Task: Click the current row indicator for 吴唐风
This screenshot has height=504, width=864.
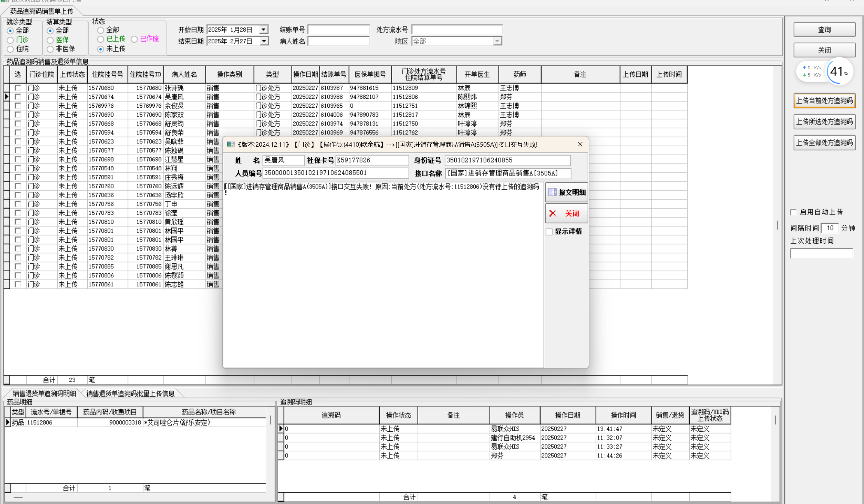Action: tap(7, 97)
